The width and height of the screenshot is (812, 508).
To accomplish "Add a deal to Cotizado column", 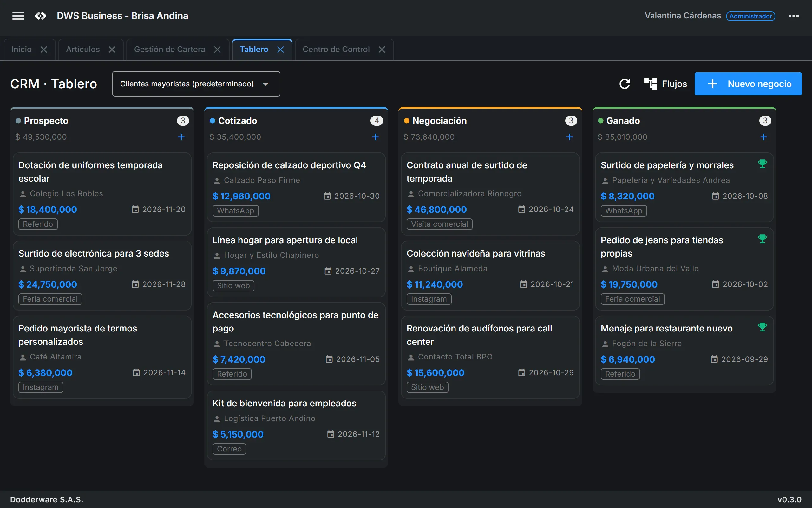I will point(375,137).
